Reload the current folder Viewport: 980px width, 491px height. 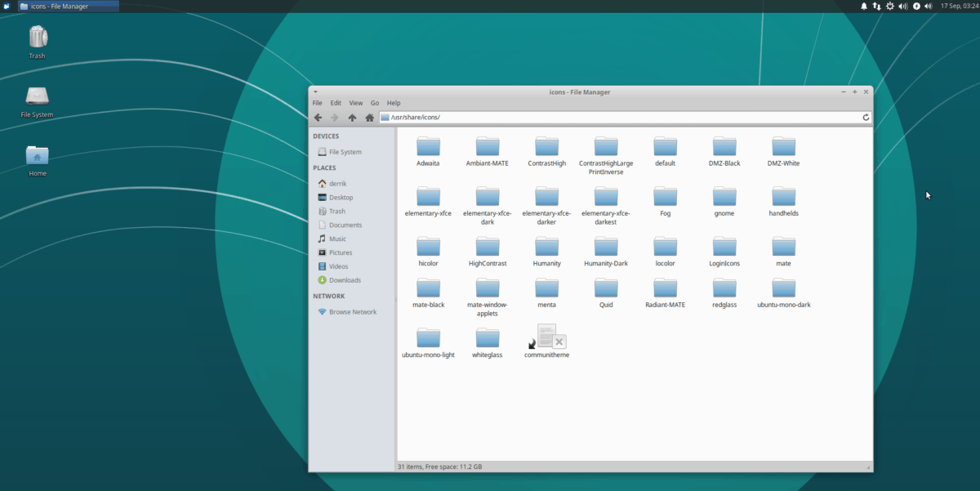click(866, 117)
